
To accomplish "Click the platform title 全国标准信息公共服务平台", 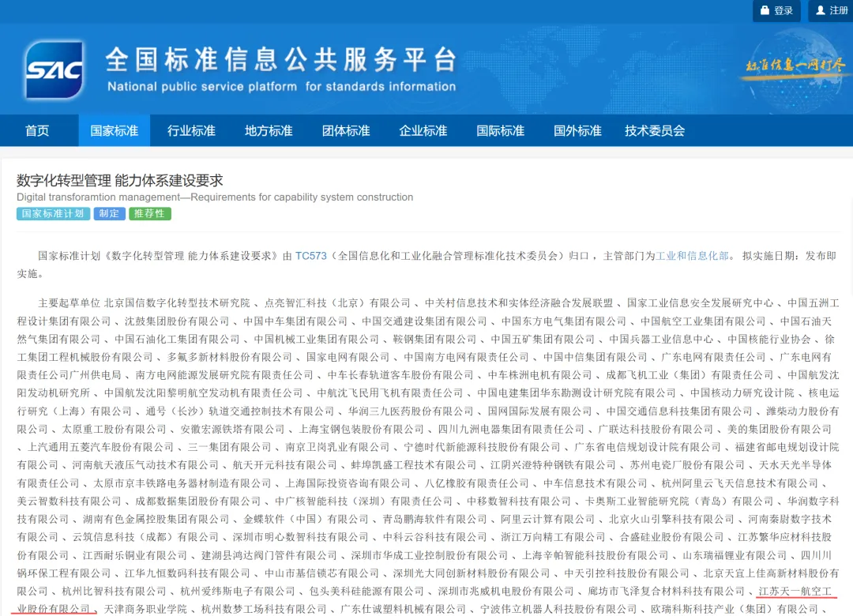I will 281,58.
